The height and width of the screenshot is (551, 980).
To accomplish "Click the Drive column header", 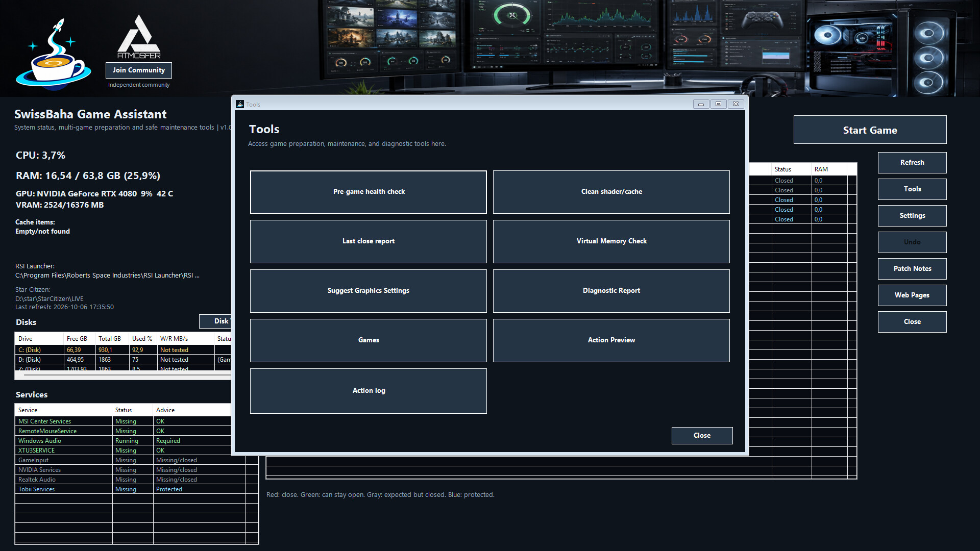I will (x=39, y=339).
